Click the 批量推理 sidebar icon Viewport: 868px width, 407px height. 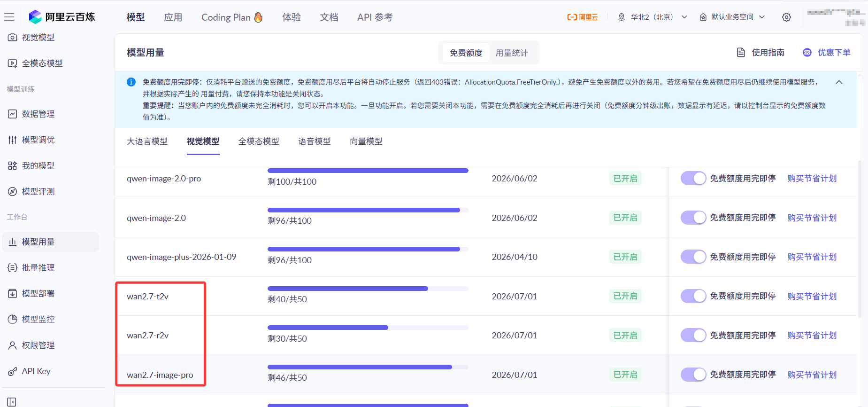13,267
